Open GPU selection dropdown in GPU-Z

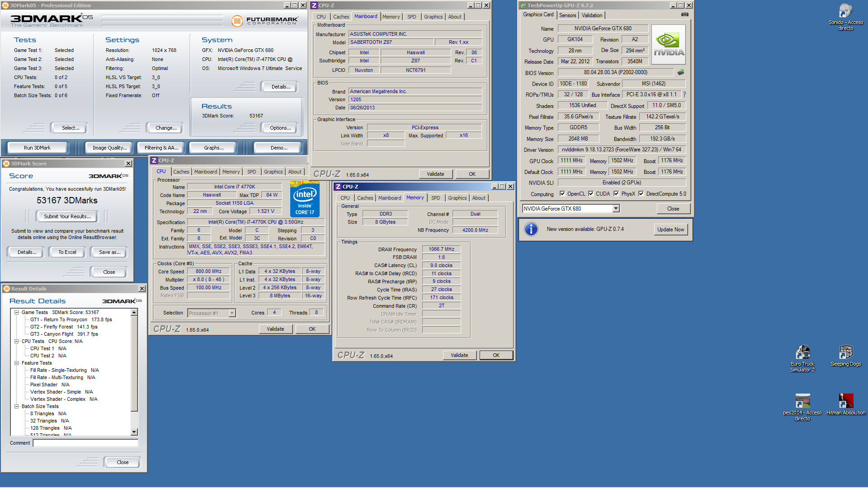(616, 209)
